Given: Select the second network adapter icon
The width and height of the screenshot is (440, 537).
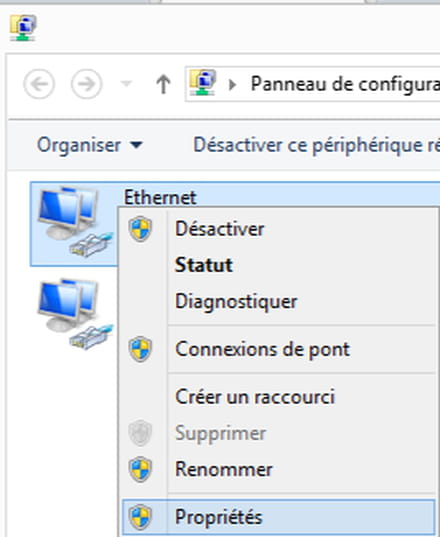Looking at the screenshot, I should [75, 314].
